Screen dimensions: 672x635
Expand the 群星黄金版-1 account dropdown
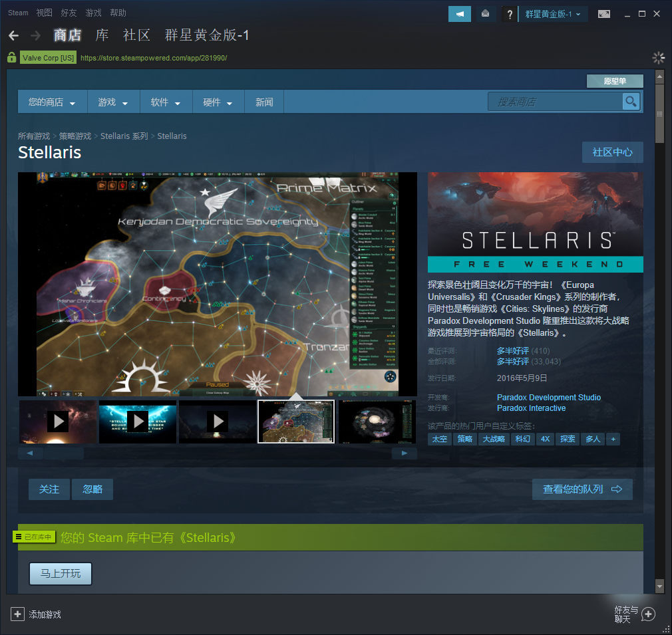click(x=553, y=14)
